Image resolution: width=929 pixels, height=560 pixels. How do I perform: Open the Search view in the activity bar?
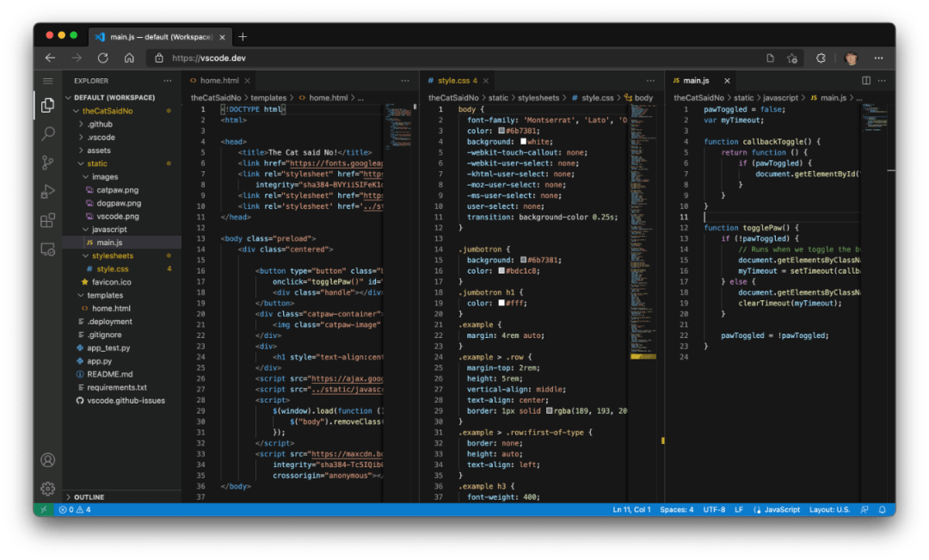pyautogui.click(x=47, y=133)
